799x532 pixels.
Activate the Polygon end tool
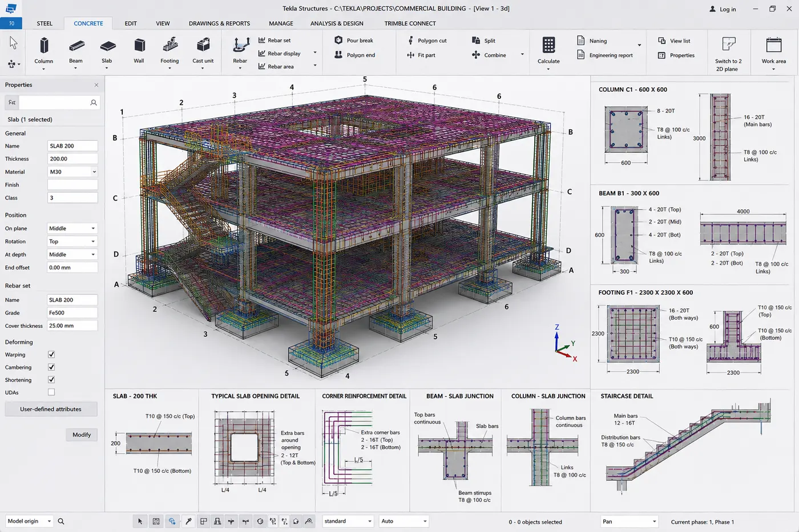point(354,55)
